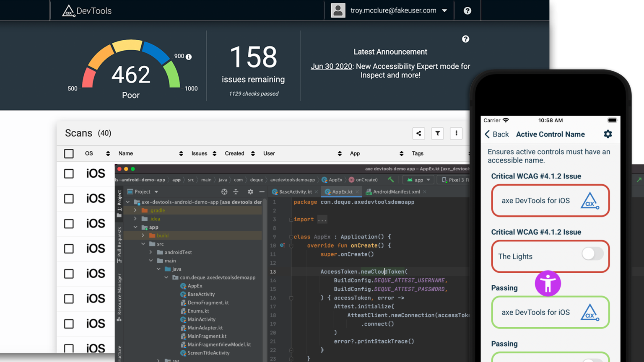Run the Gradle build hammer in Android Studio
644x362 pixels.
click(391, 179)
